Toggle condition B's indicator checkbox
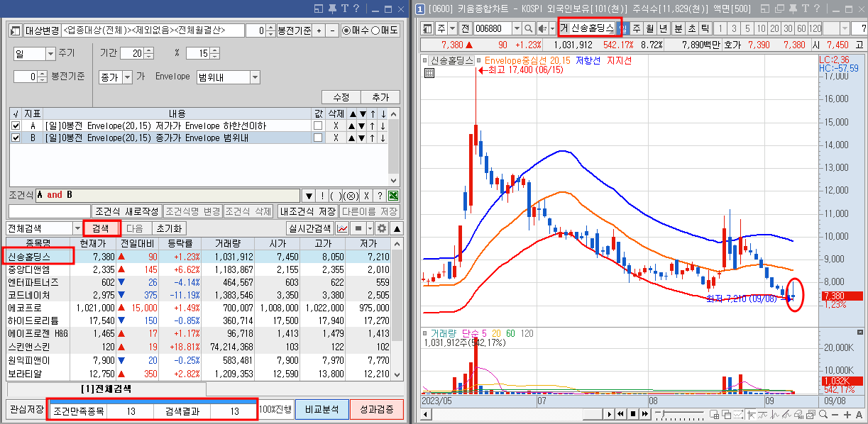 15,137
